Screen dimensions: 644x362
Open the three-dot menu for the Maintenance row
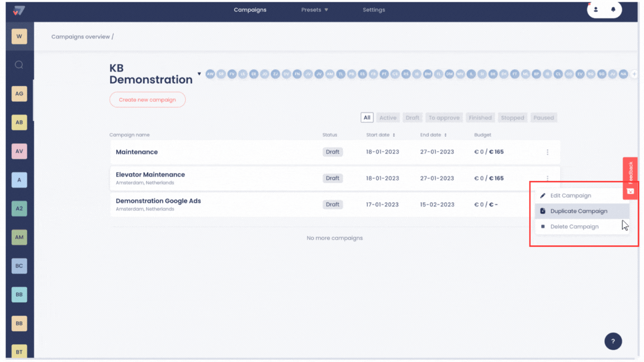tap(547, 152)
